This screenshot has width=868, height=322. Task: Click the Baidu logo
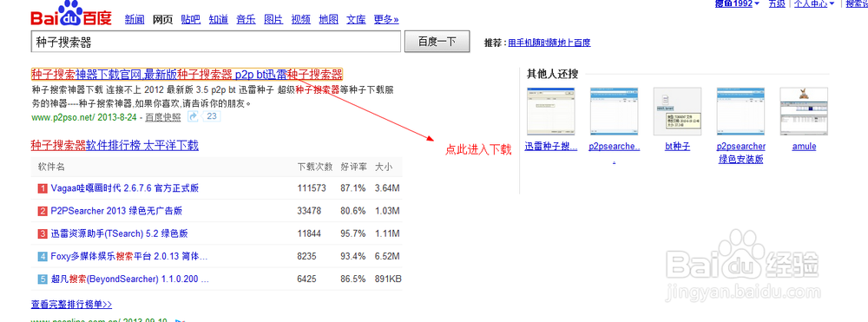71,14
